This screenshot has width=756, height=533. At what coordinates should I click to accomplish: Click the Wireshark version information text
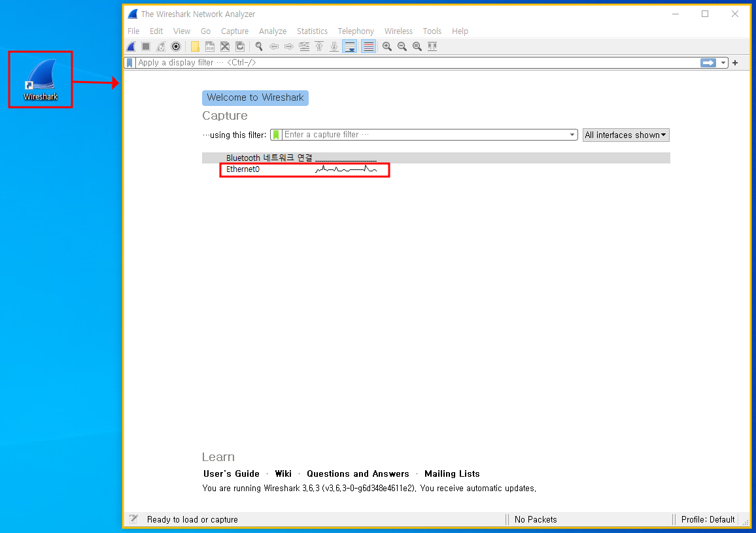point(369,488)
